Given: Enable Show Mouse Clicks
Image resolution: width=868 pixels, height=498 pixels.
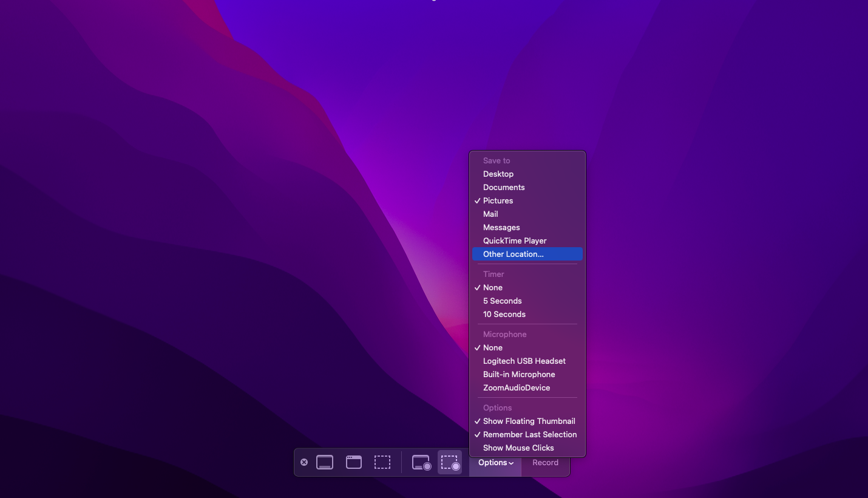Looking at the screenshot, I should [518, 448].
